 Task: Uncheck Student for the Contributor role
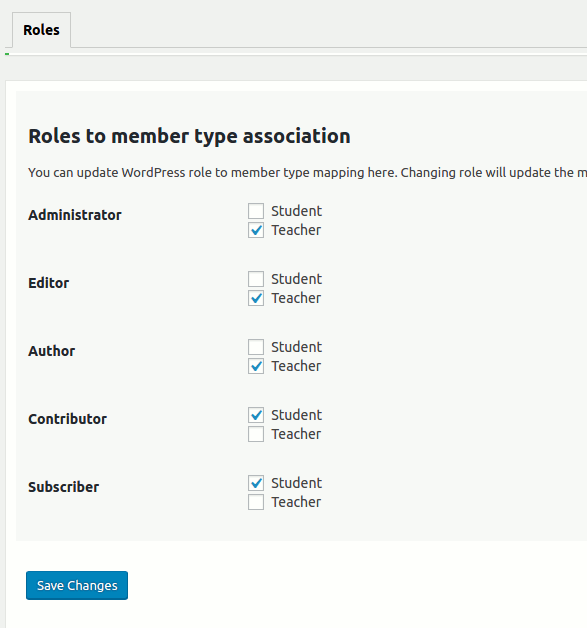coord(256,415)
